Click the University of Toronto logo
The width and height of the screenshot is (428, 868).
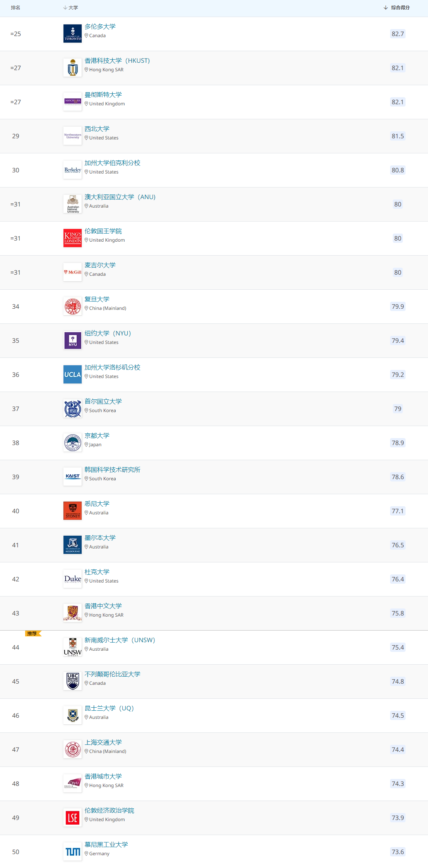[x=73, y=34]
